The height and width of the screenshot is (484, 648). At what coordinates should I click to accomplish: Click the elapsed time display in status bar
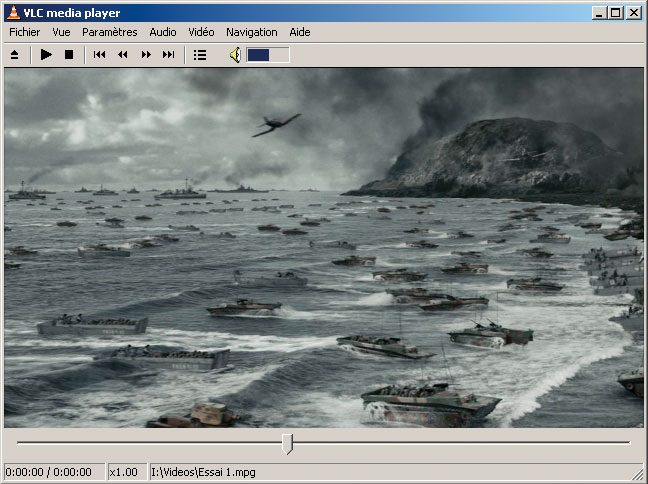(48, 472)
